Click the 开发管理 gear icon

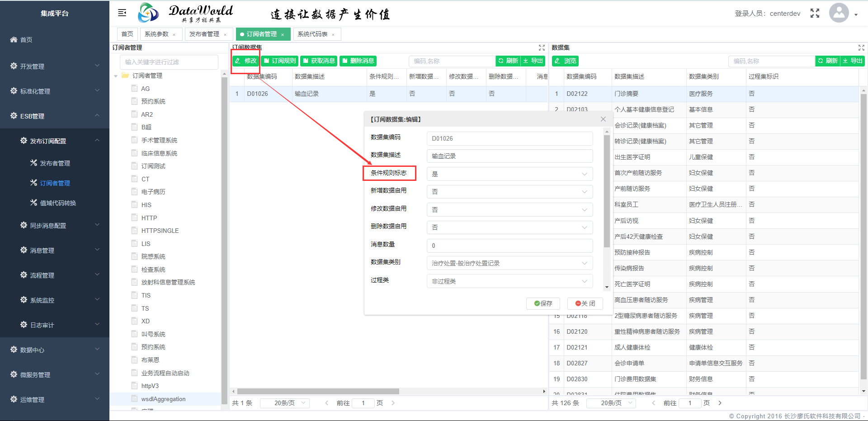click(x=14, y=66)
